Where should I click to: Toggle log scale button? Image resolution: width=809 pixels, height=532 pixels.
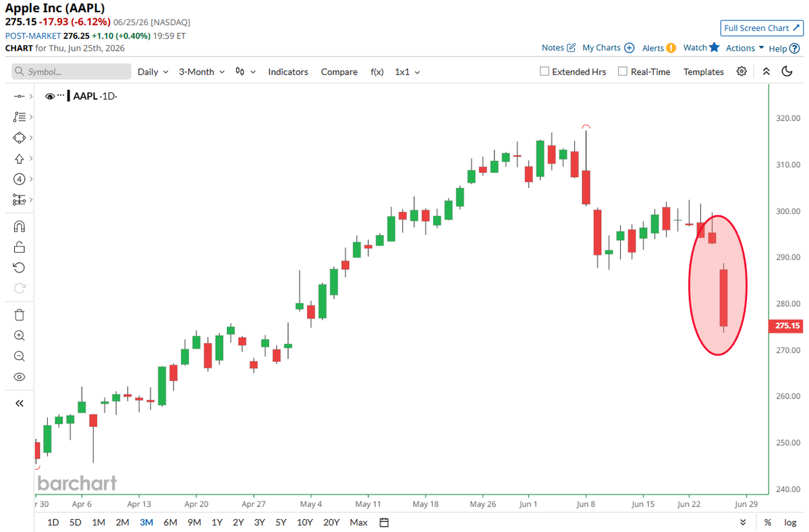(790, 522)
